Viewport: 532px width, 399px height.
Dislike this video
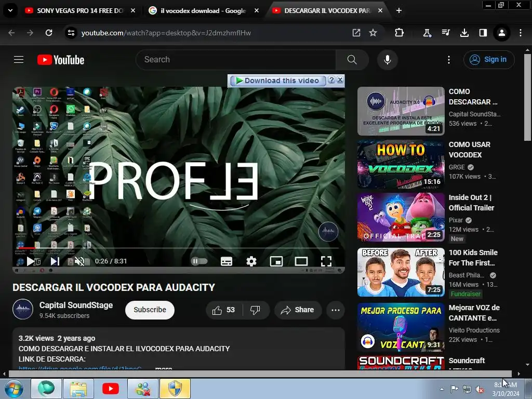click(x=255, y=310)
